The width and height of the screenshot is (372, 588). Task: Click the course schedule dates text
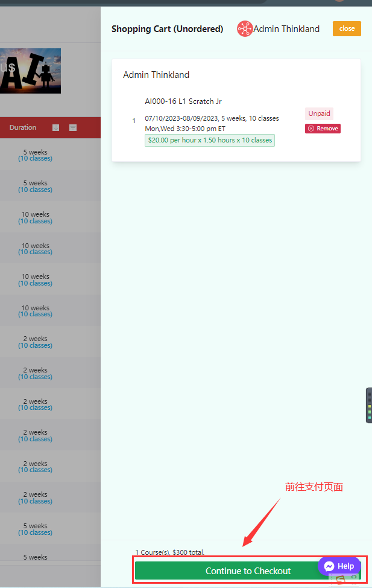[x=212, y=118]
